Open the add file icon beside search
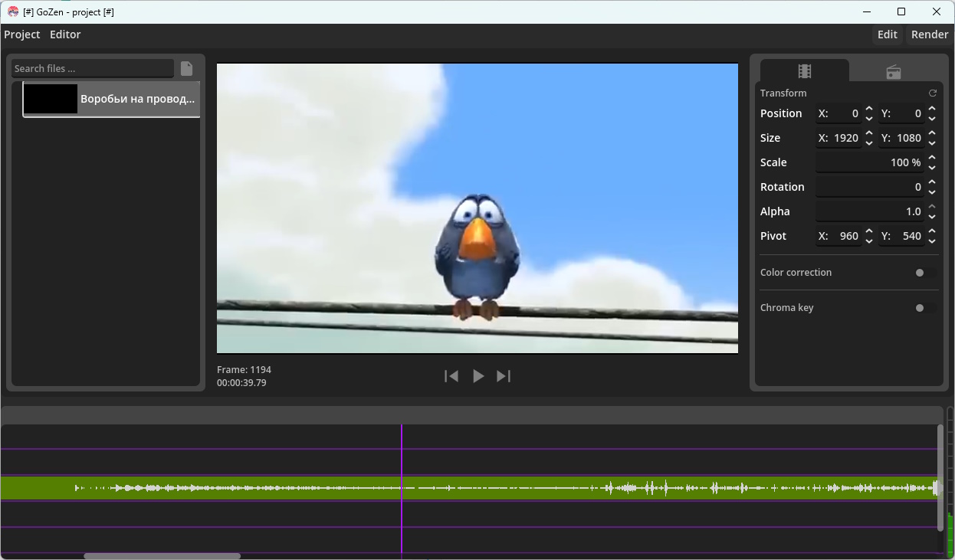 186,69
